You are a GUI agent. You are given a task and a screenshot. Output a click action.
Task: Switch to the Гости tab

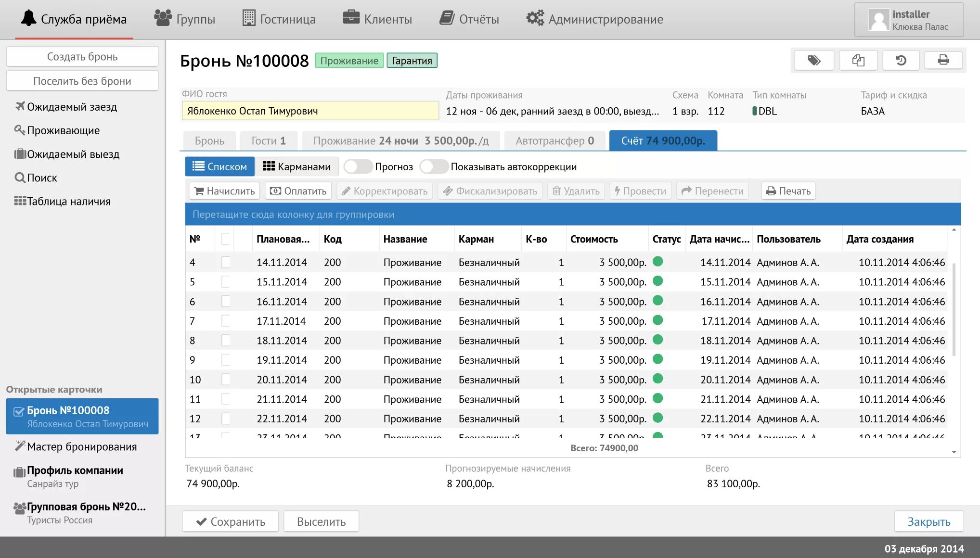tap(268, 141)
